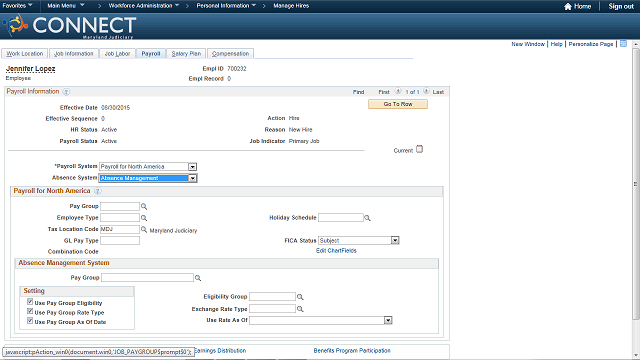Viewport: 640px width, 360px height.
Task: Click the Eligibility Group lookup icon
Action: (x=300, y=297)
